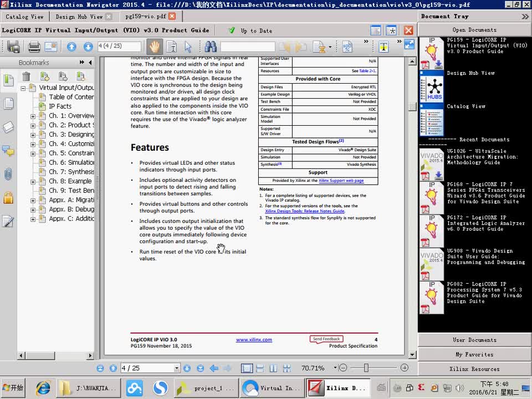Click the toolbar search text field
This screenshot has height=399, width=532.
[248, 47]
